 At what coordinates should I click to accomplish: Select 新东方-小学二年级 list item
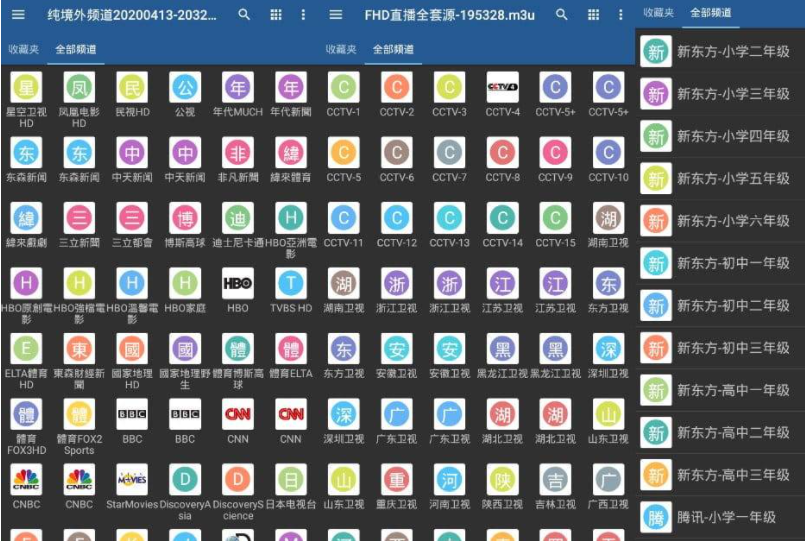[x=720, y=52]
